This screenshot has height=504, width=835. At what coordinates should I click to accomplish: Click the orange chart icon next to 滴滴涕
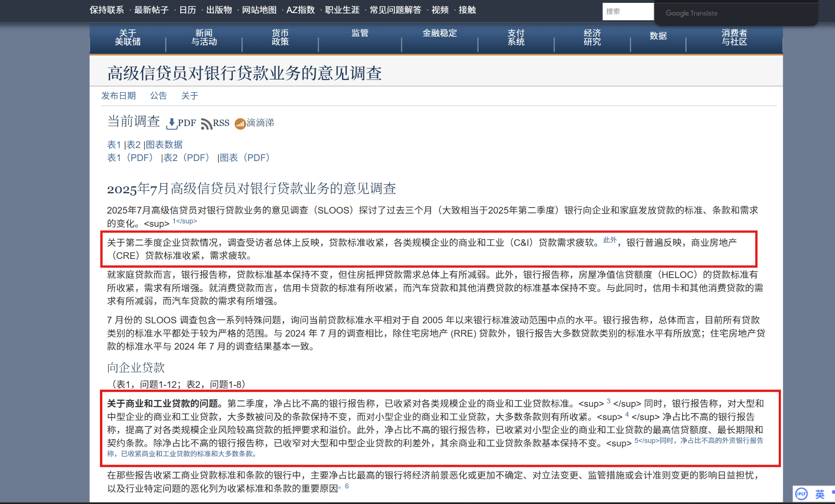[240, 124]
